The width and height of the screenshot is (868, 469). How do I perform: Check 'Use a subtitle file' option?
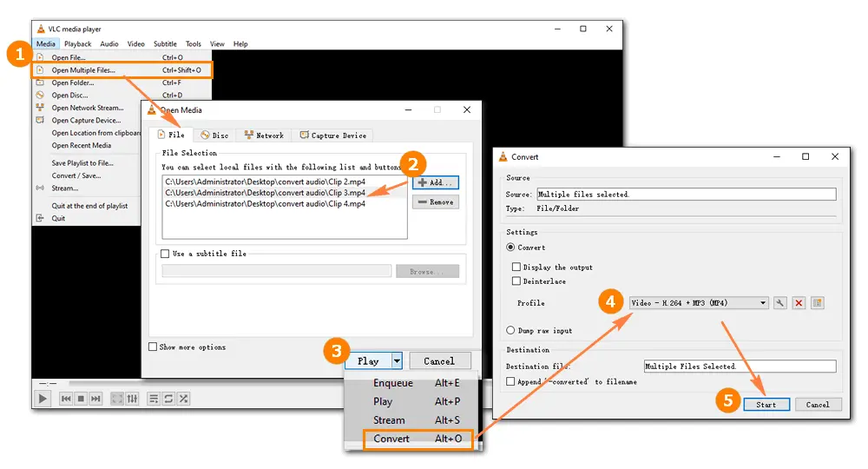(x=165, y=254)
